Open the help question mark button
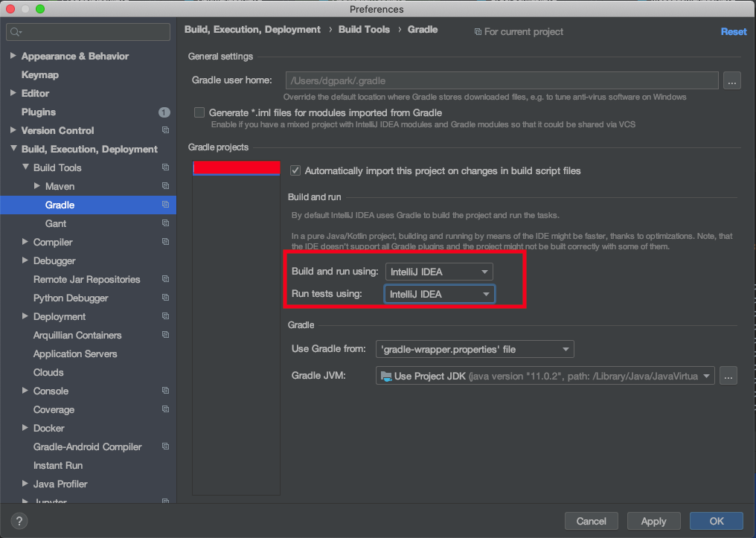The image size is (756, 538). (19, 521)
